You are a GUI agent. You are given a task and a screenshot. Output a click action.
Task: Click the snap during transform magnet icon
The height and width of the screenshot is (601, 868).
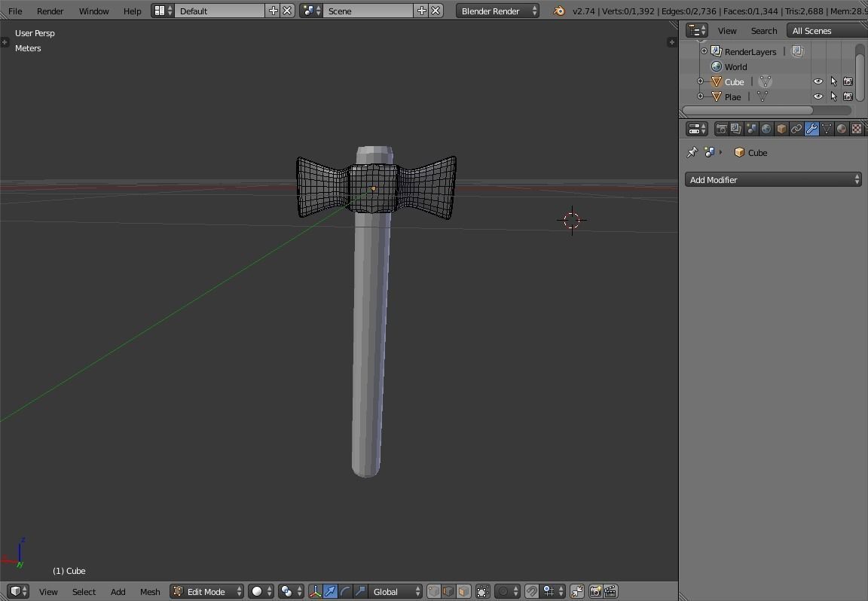531,592
